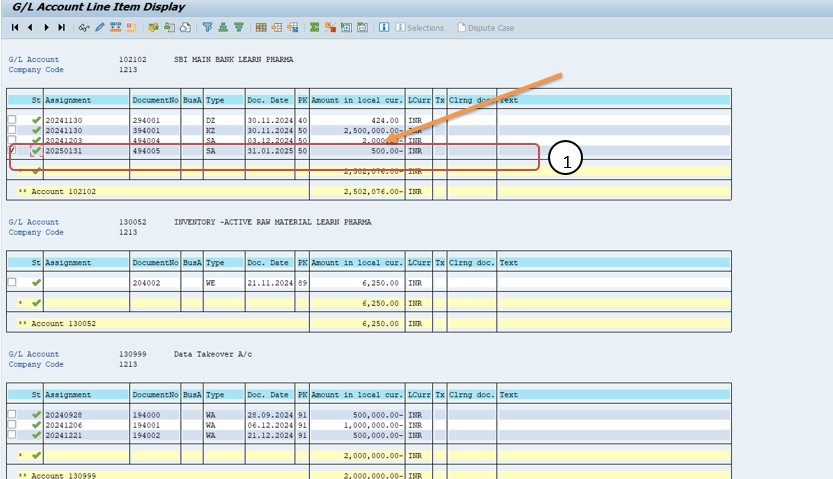Click the last green icon before the info button
The width and height of the screenshot is (833, 479).
[362, 28]
